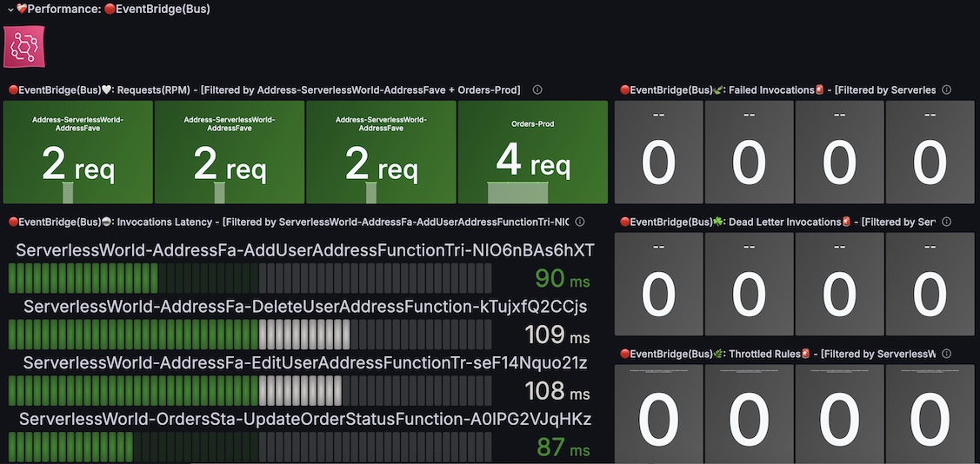Click the 90 ms latency value
The width and height of the screenshot is (980, 464).
pos(563,279)
